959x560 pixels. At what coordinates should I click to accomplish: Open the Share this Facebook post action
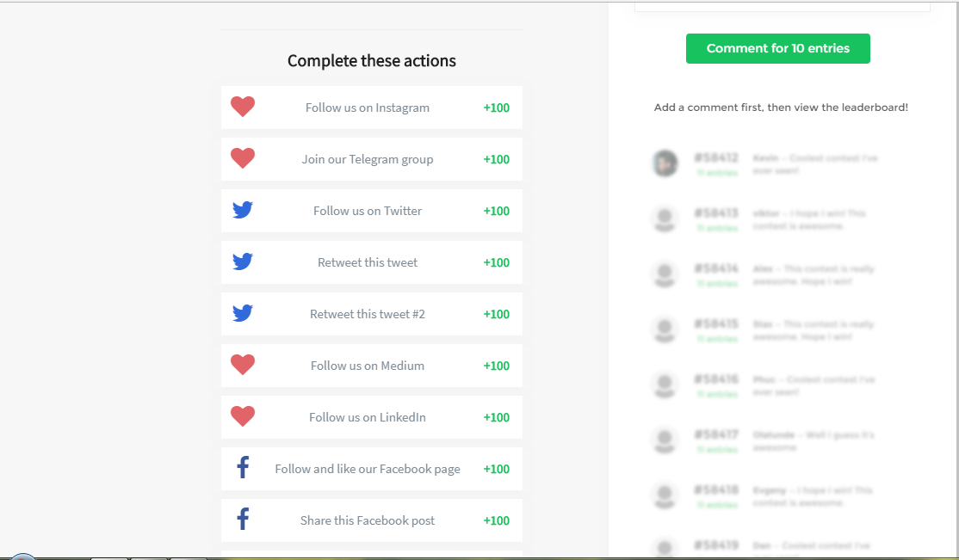(x=368, y=520)
